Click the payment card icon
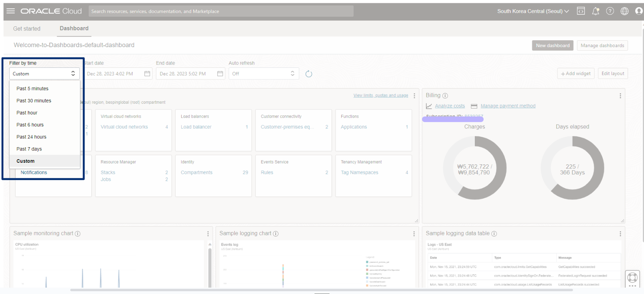The width and height of the screenshot is (644, 294). pyautogui.click(x=474, y=106)
